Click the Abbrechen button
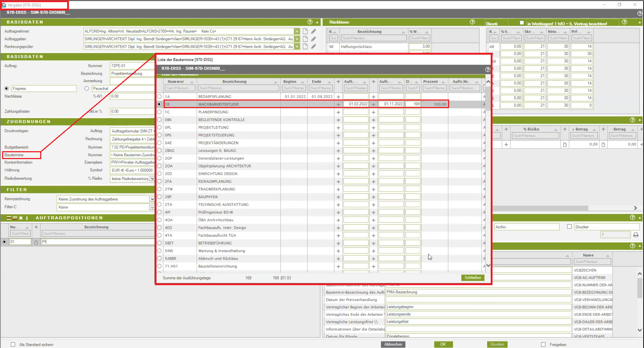The image size is (644, 348). [393, 344]
